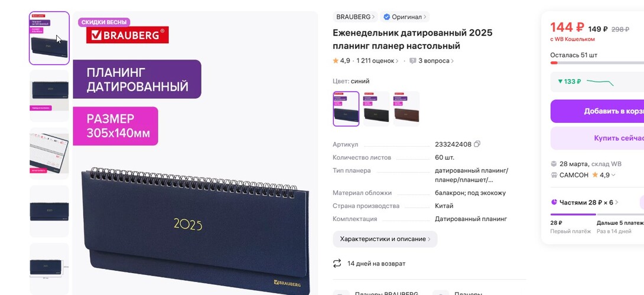Screen dimensions: 644x295
Task: Add the planner to the cart
Action: click(x=597, y=111)
